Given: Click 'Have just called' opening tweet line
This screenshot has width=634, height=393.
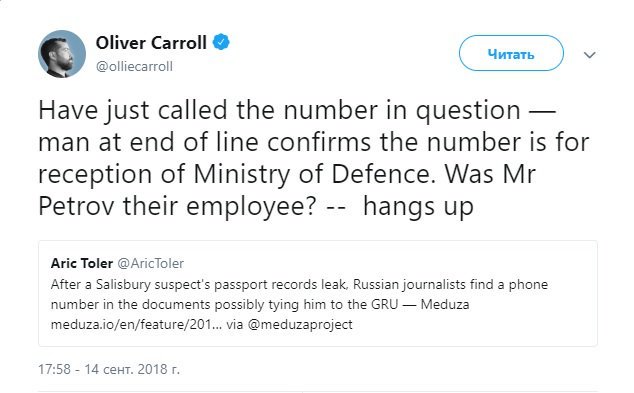Looking at the screenshot, I should pyautogui.click(x=133, y=110).
